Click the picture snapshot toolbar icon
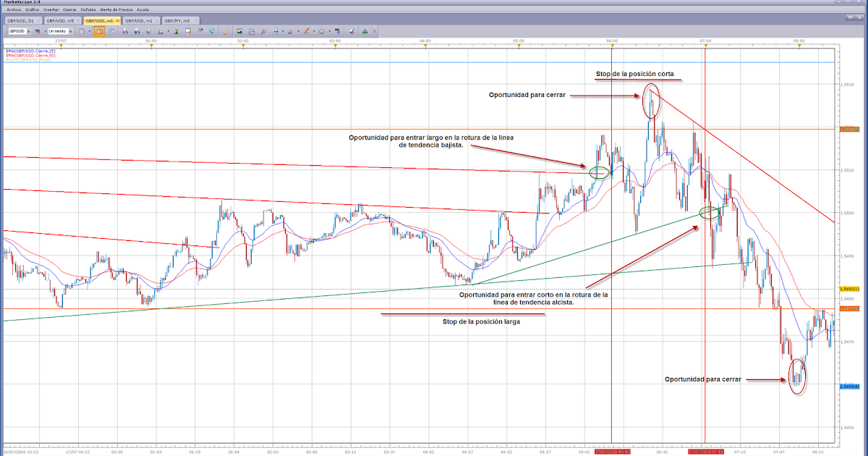868x456 pixels. click(x=239, y=31)
